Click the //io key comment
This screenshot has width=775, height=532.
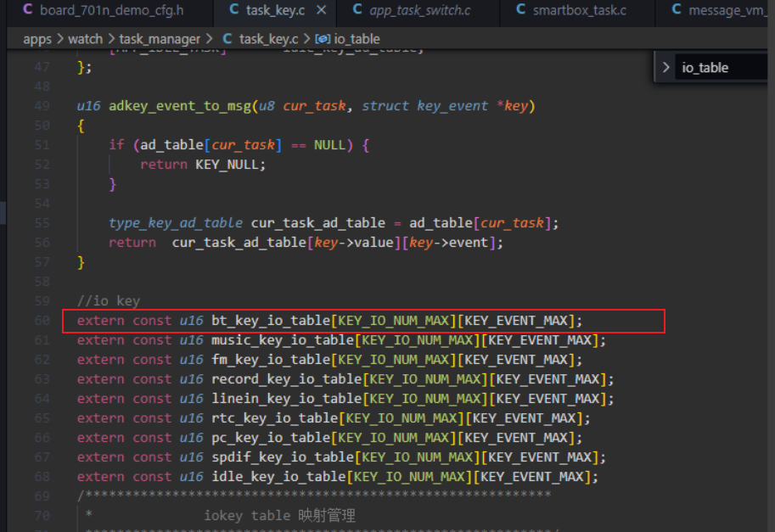109,301
